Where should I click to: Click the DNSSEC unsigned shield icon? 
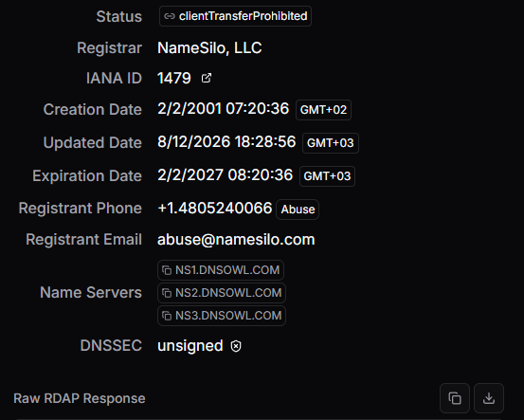(236, 346)
